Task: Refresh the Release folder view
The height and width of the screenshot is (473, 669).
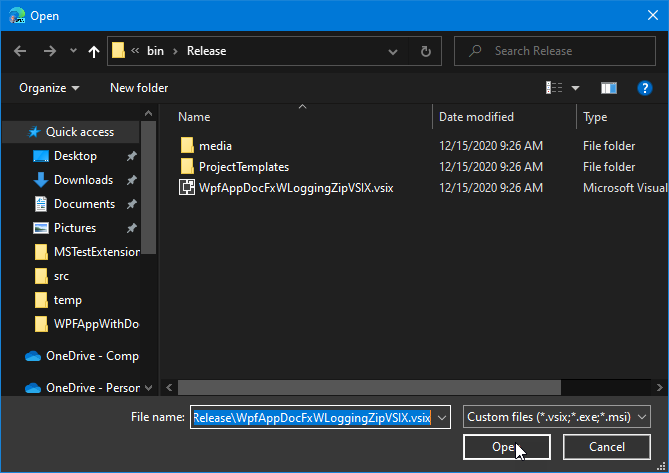Action: click(425, 52)
